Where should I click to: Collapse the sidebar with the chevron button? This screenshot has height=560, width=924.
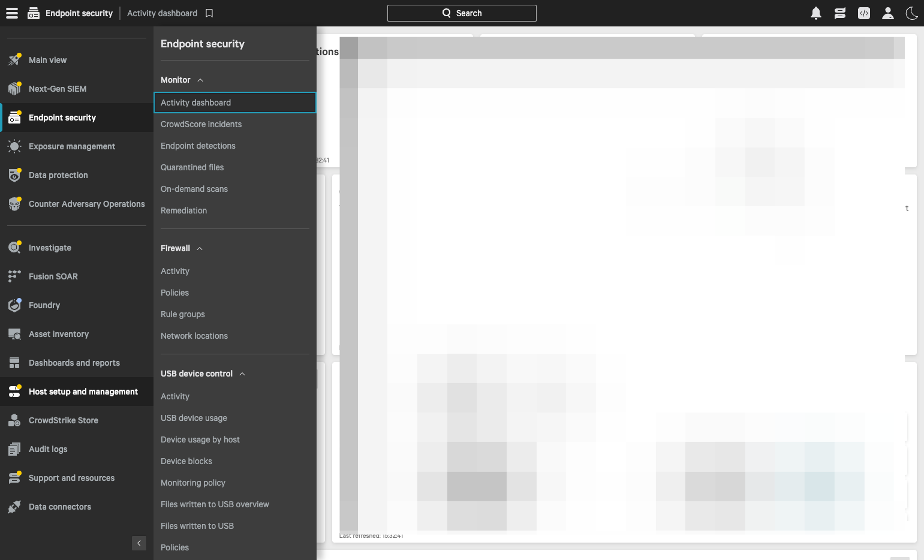click(139, 543)
